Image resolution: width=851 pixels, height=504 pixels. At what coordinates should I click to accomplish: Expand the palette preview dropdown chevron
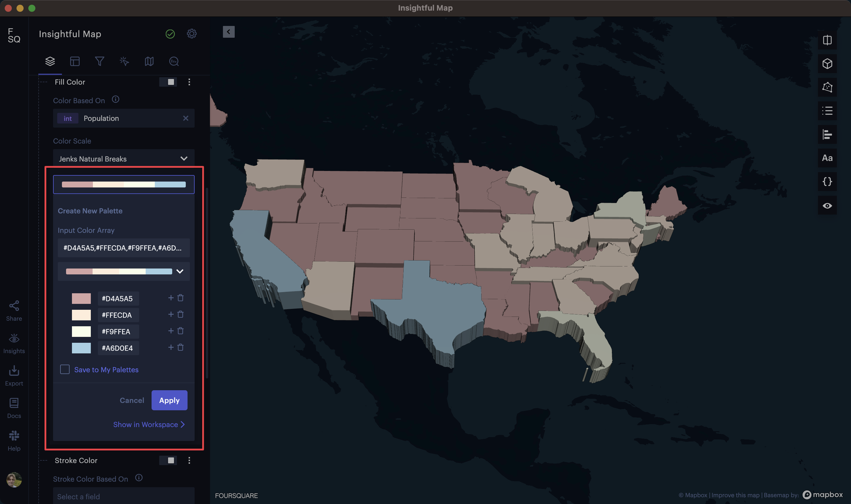pyautogui.click(x=180, y=271)
